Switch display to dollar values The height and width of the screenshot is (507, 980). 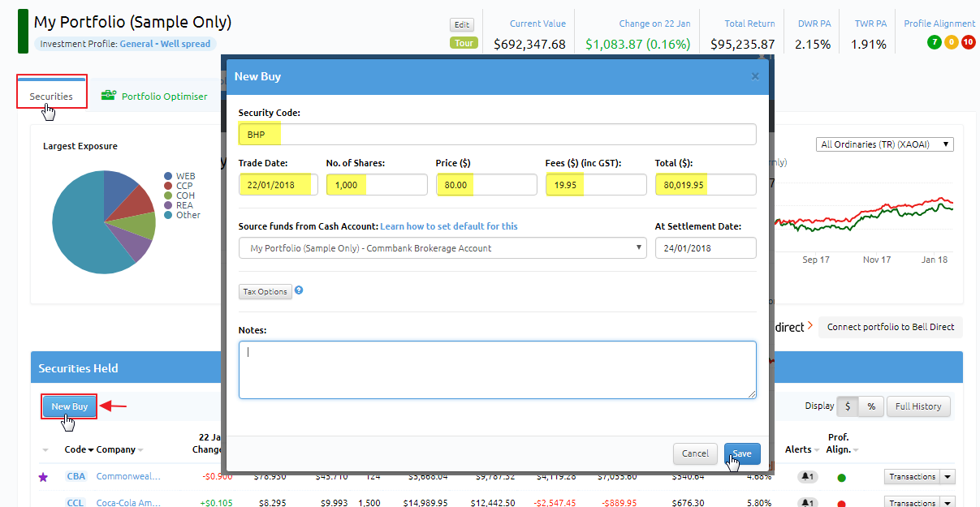(x=848, y=406)
